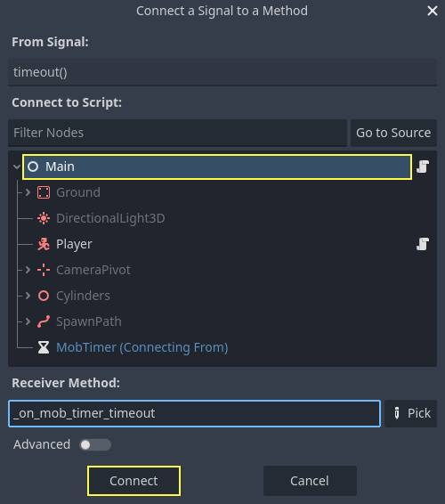Screen dimensions: 445x504
Task: Click the CameraPivot marker icon
Action: [x=44, y=270]
